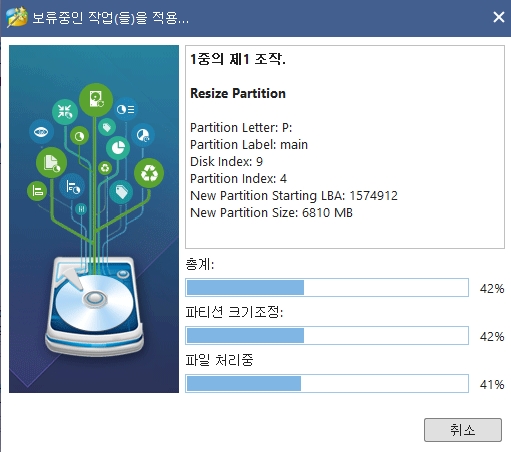Click the green bar chart icon
Image resolution: width=511 pixels, height=452 pixels.
pyautogui.click(x=37, y=191)
